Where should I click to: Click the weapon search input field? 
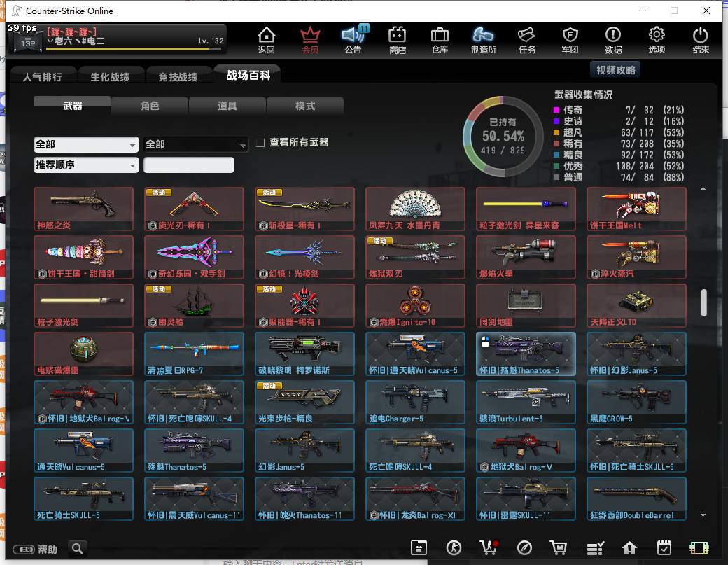click(x=188, y=165)
